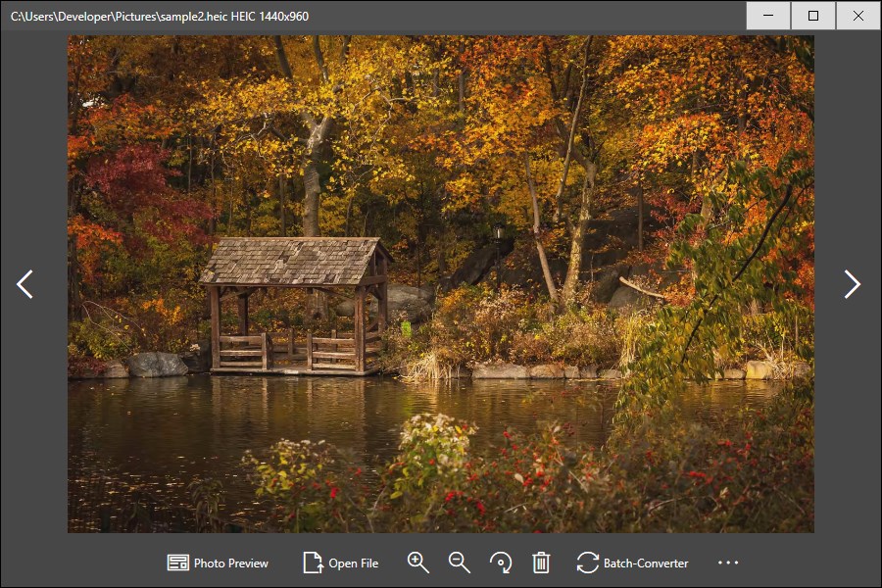882x588 pixels.
Task: Rotate the image using the rotate icon
Action: pos(501,563)
